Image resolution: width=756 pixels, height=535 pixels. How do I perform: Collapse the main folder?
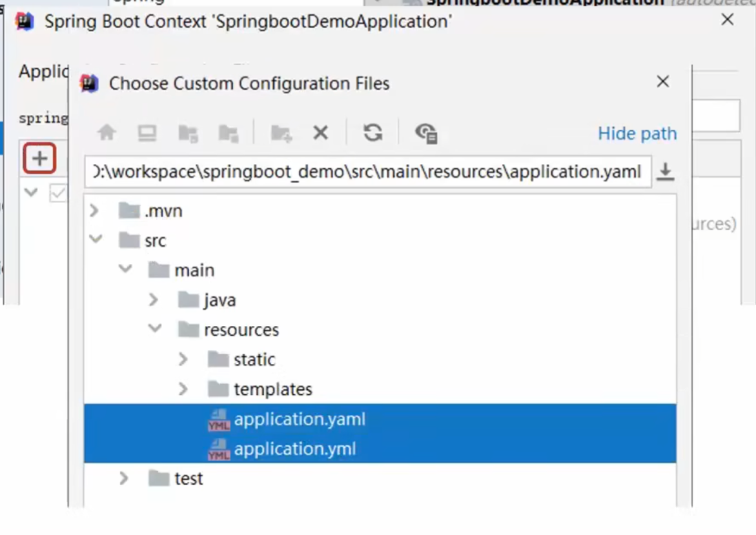(x=125, y=269)
